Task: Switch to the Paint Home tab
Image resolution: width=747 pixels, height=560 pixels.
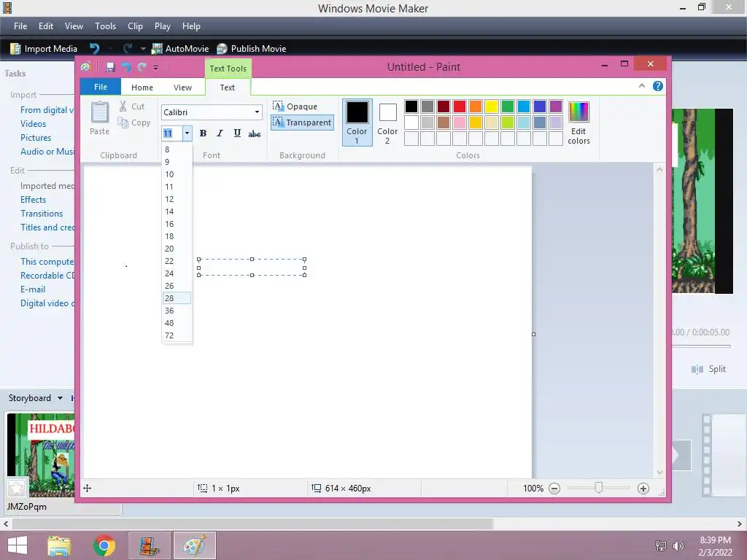Action: coord(142,87)
